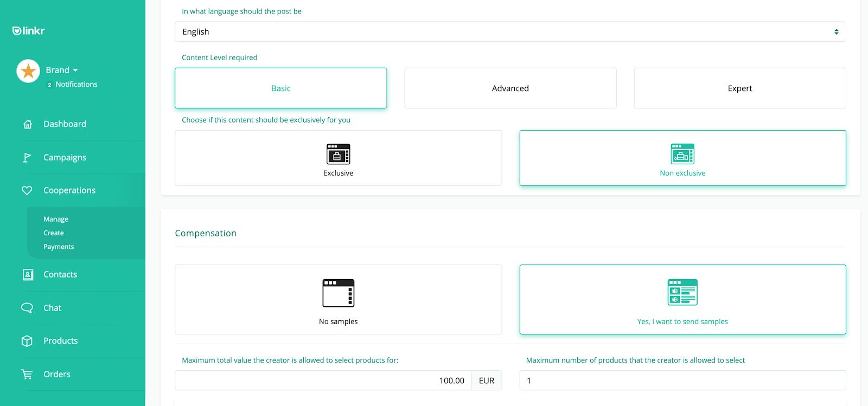This screenshot has height=406, width=868.
Task: Click the Brand star avatar
Action: pos(28,71)
